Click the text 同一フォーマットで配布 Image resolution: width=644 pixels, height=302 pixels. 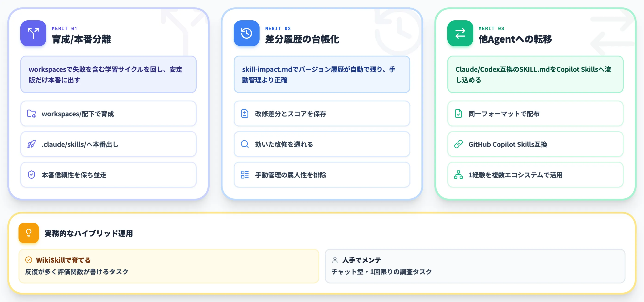pyautogui.click(x=504, y=114)
